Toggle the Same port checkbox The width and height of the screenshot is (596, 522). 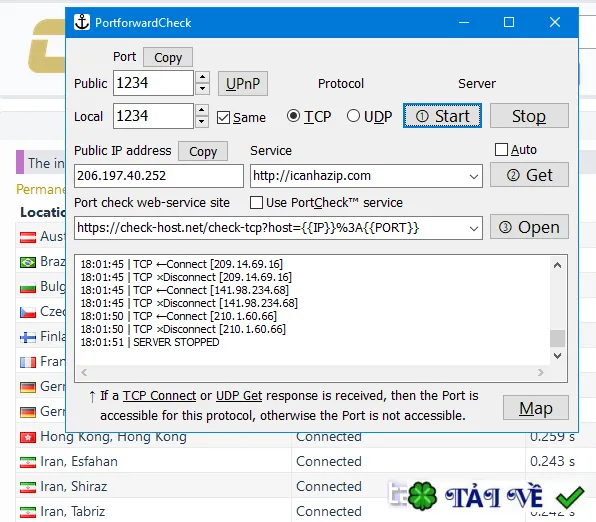coord(223,117)
